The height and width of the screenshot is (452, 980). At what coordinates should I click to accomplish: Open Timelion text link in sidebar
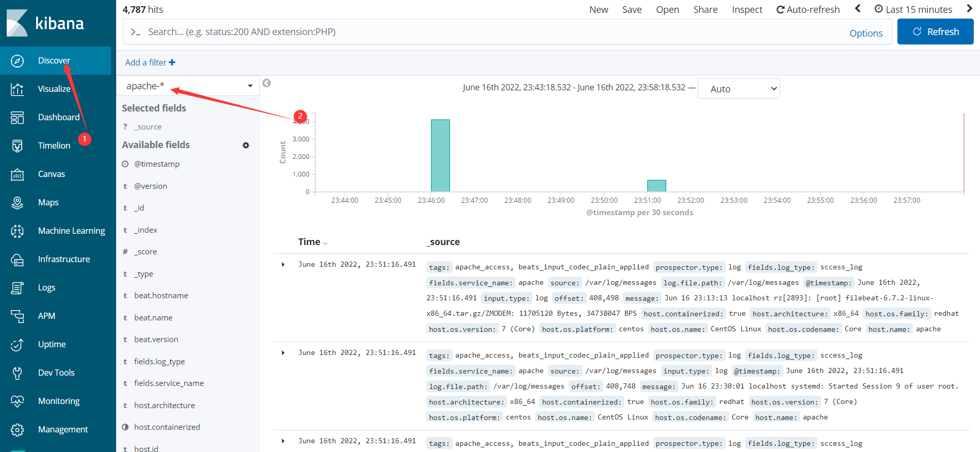pyautogui.click(x=54, y=146)
